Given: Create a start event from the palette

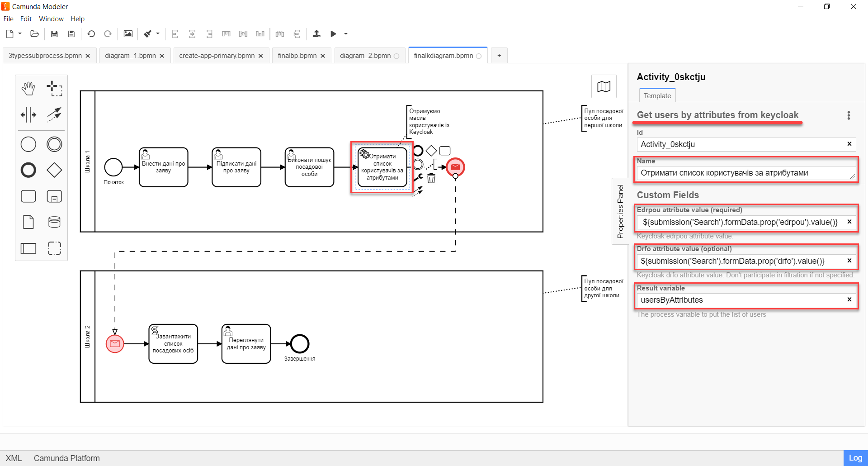Looking at the screenshot, I should 28,144.
